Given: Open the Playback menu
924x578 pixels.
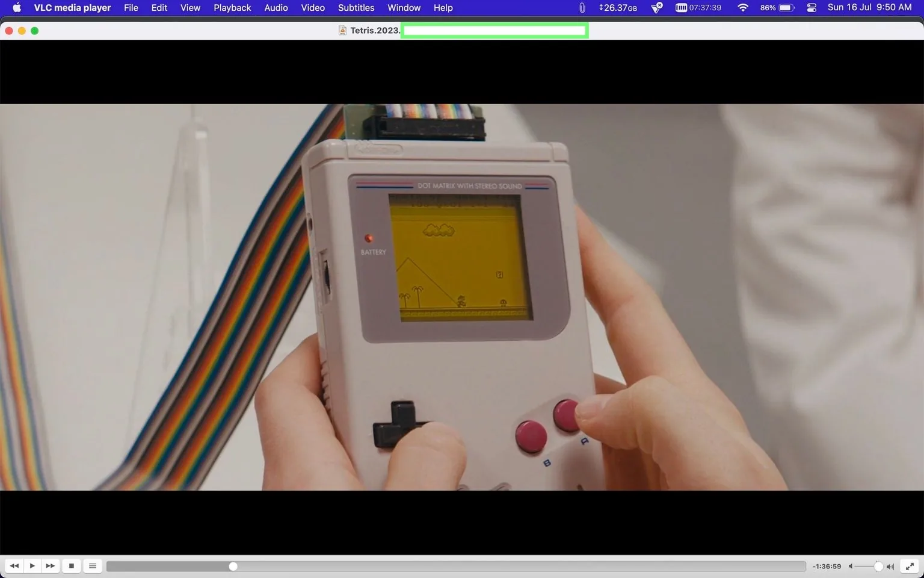Looking at the screenshot, I should (232, 8).
